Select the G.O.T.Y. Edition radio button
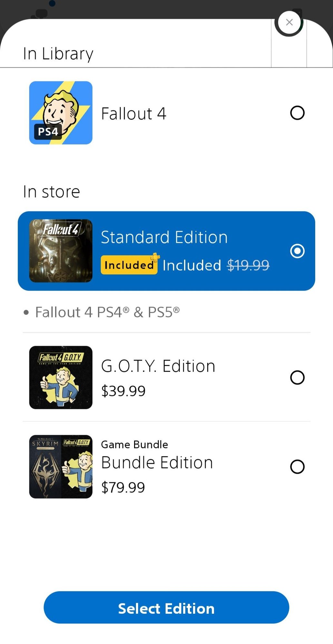The height and width of the screenshot is (644, 333). [297, 377]
